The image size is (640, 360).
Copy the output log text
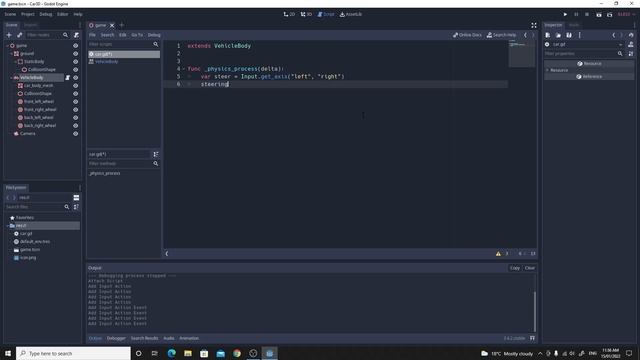[x=515, y=268]
